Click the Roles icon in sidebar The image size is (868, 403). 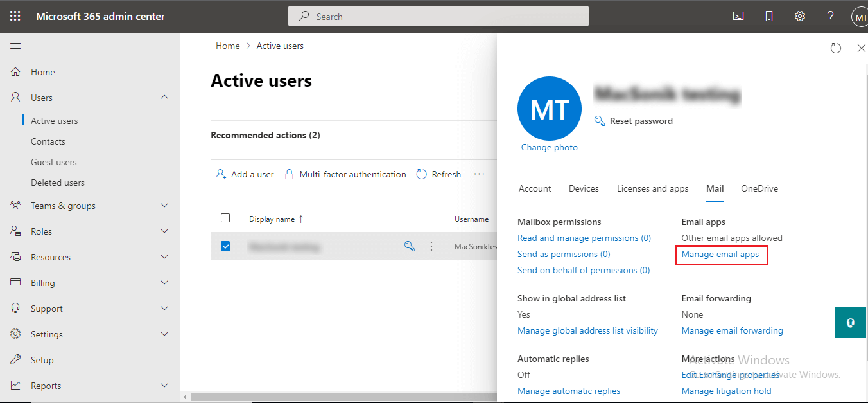(x=15, y=231)
